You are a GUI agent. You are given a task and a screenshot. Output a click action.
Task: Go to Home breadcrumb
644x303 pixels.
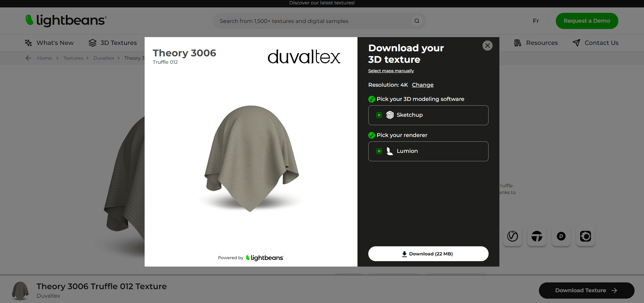pos(45,58)
